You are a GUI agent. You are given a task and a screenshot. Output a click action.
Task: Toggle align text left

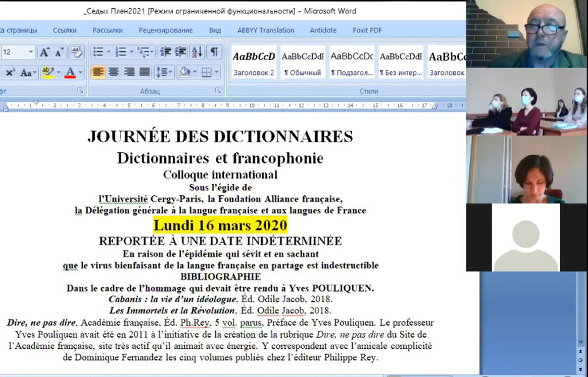[98, 72]
